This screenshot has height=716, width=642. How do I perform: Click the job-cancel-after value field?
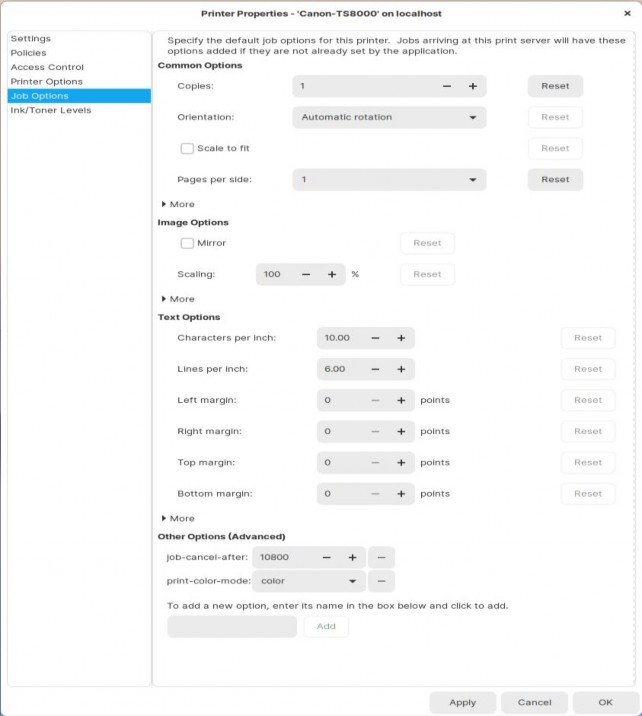[283, 558]
